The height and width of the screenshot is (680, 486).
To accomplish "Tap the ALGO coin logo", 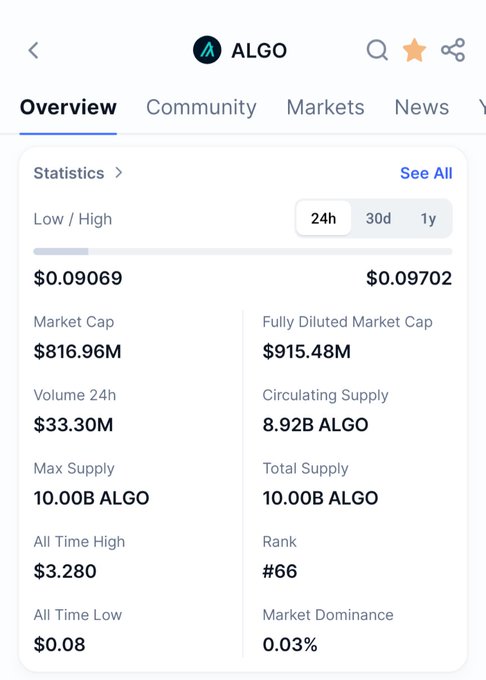I will [x=207, y=50].
